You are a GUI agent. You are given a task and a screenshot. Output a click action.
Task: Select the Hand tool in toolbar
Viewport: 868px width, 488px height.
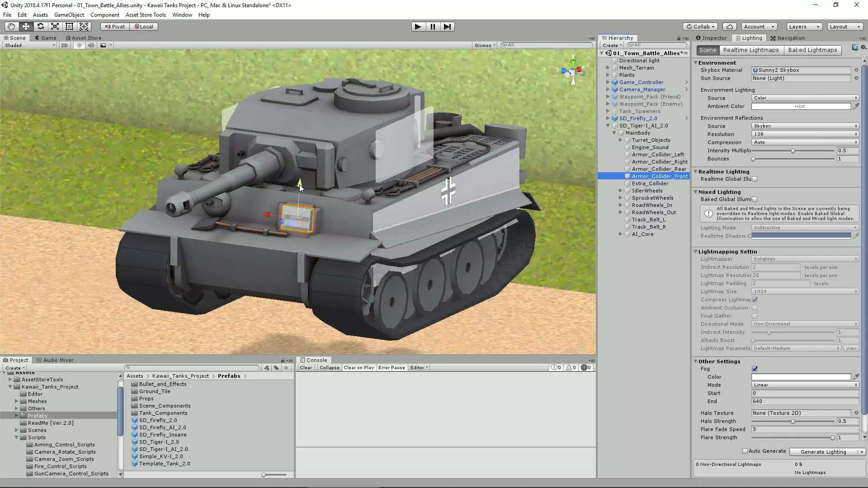pyautogui.click(x=11, y=27)
